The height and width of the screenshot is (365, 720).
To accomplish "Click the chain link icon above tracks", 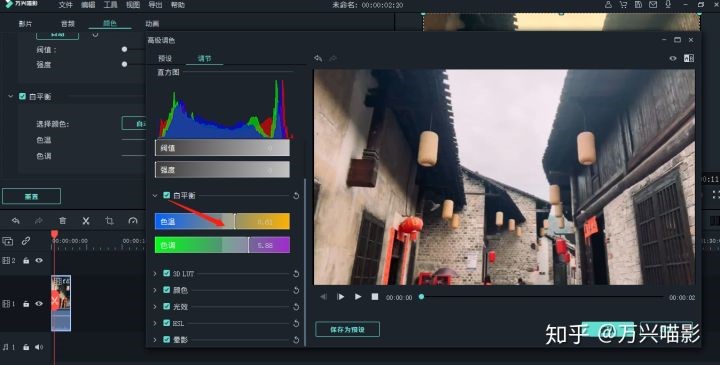I will click(x=26, y=241).
